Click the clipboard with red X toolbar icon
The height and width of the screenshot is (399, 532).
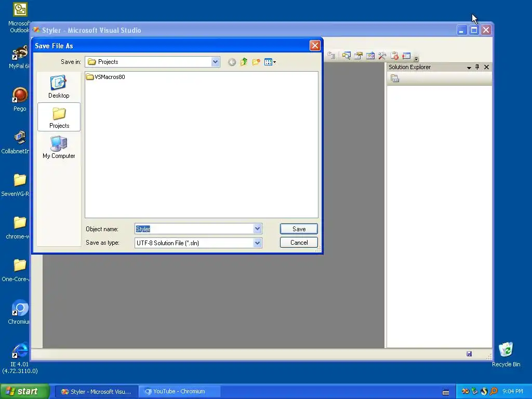(x=394, y=56)
